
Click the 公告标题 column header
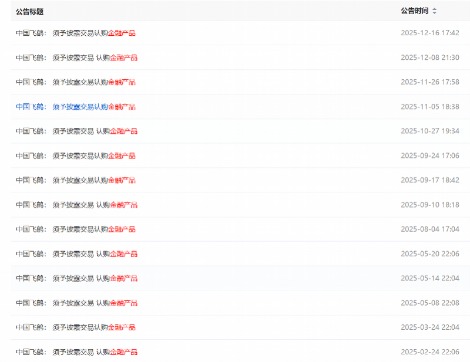(x=30, y=12)
